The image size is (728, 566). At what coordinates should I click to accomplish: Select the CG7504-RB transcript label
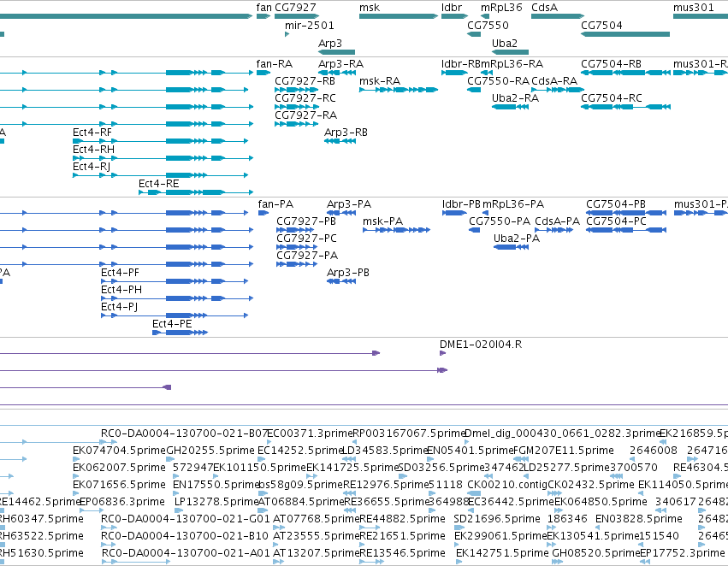tap(612, 64)
